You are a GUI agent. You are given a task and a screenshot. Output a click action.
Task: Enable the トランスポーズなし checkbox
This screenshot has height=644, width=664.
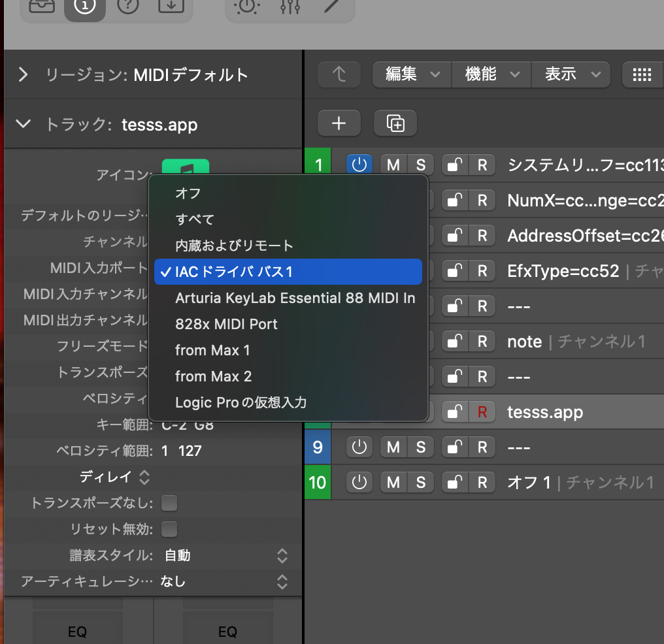point(169,503)
